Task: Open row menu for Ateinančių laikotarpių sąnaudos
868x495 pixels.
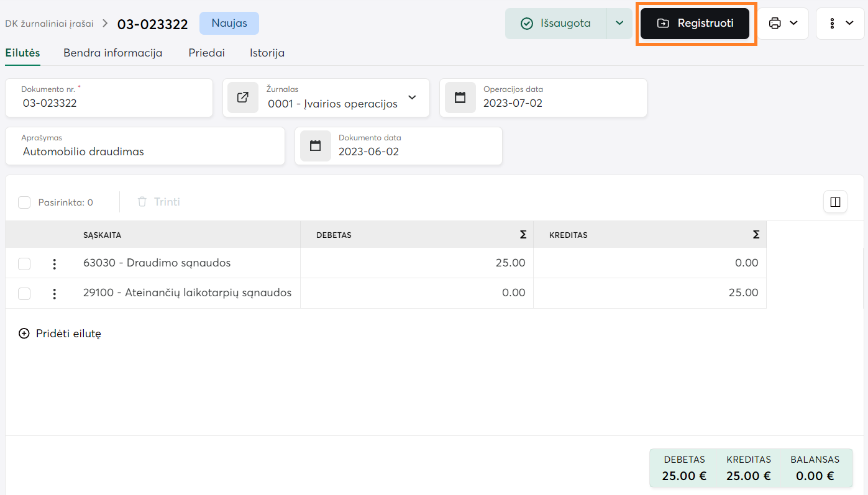Action: (x=55, y=293)
